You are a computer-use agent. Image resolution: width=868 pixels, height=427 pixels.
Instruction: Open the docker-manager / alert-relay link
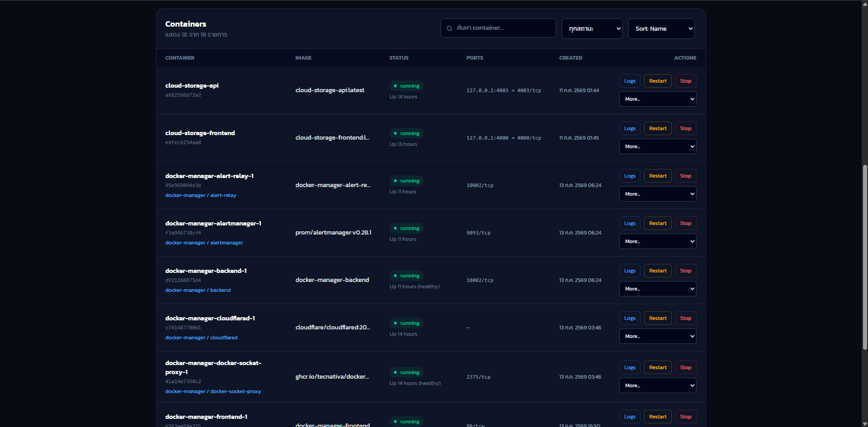tap(201, 195)
